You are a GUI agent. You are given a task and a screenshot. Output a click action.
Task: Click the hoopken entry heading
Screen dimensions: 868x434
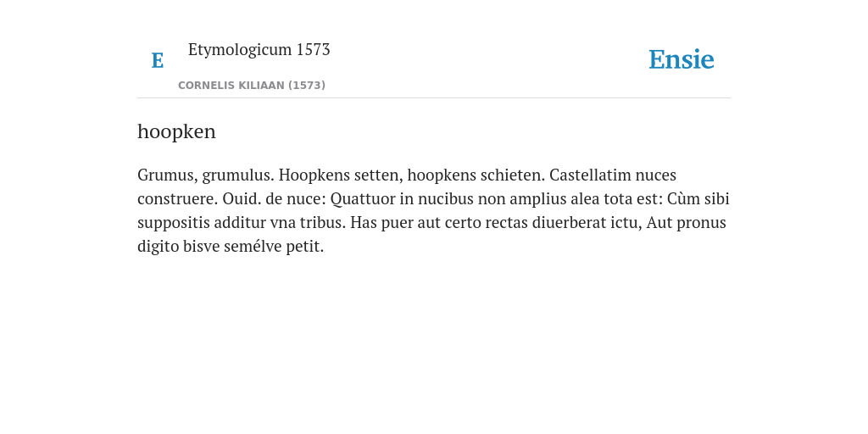pos(176,131)
